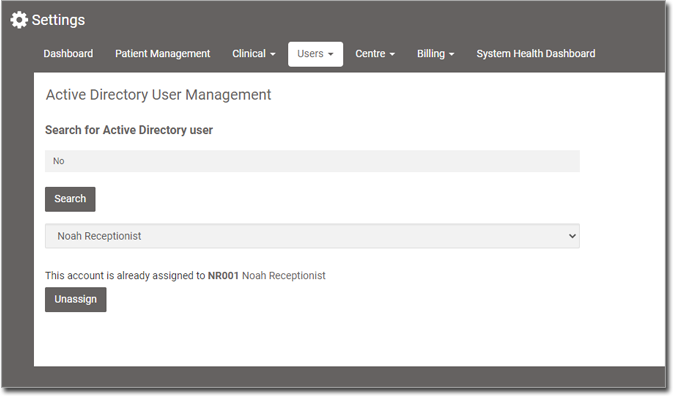
Task: Open the Users dropdown menu
Action: 315,54
